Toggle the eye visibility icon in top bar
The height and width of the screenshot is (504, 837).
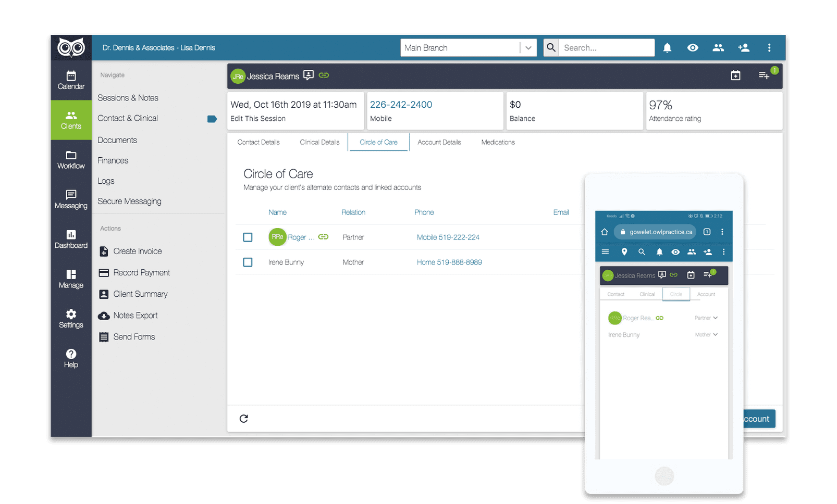693,47
